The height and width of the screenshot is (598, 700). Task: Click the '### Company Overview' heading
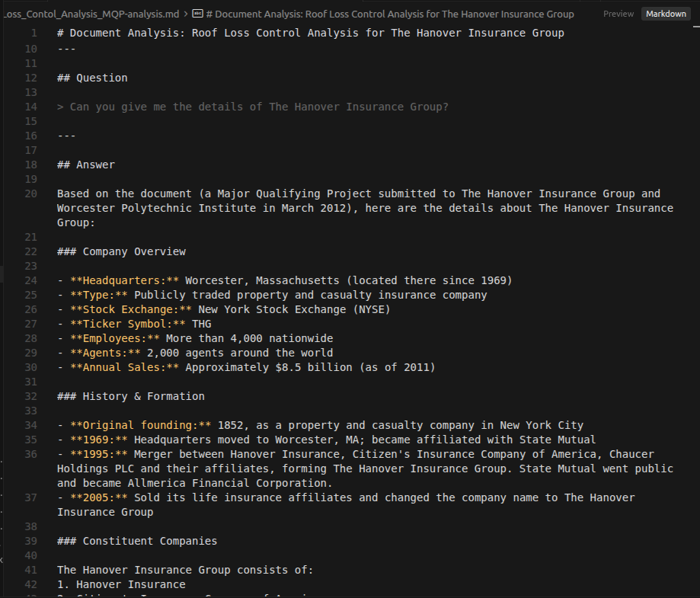pos(121,251)
